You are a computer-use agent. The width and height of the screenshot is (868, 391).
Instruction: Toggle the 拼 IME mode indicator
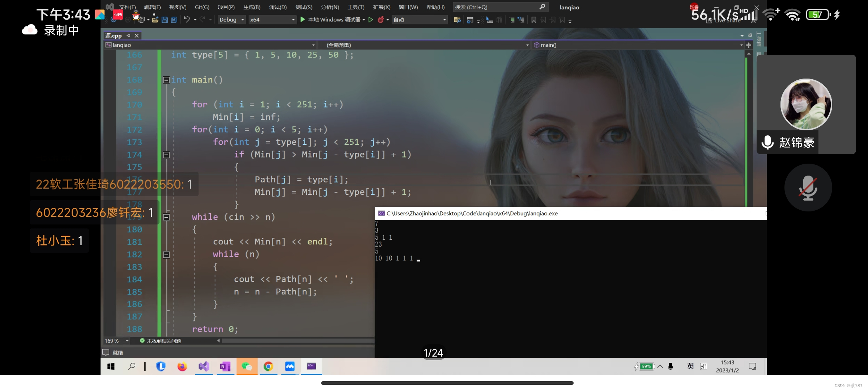pyautogui.click(x=703, y=366)
